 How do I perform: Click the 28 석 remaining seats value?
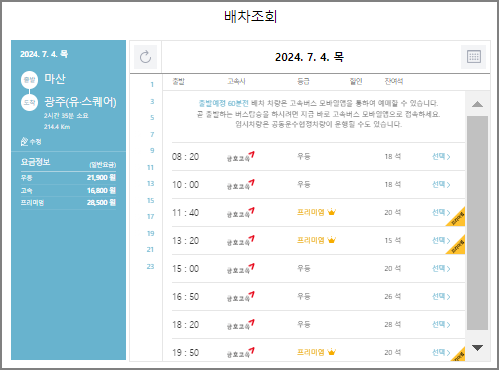click(x=393, y=324)
